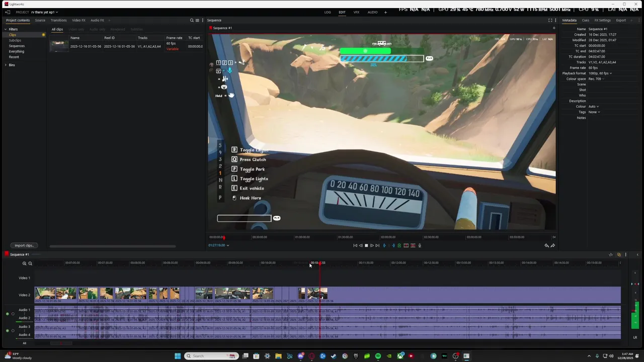
Task: Toggle Audio 1 track enable dot
Action: tap(7, 314)
